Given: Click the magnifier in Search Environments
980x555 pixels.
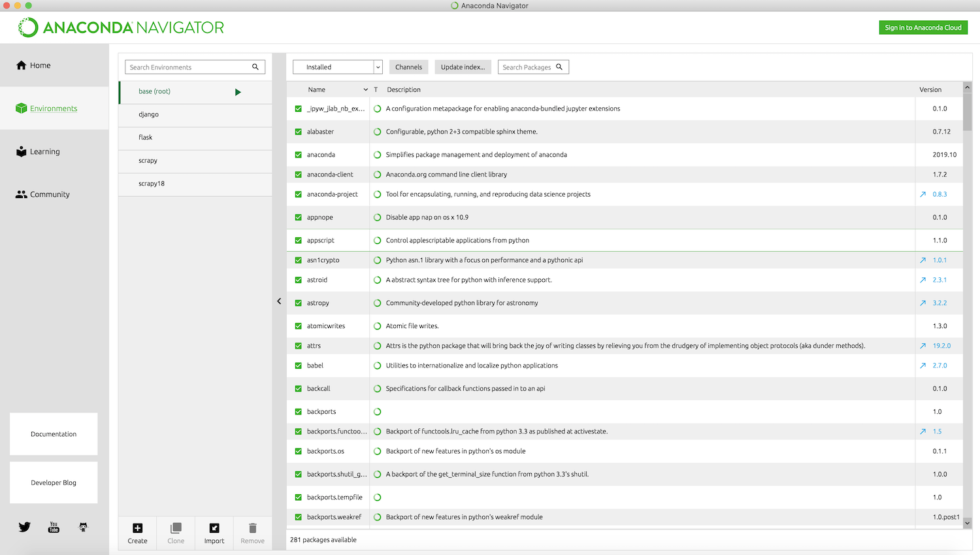Looking at the screenshot, I should (x=255, y=67).
